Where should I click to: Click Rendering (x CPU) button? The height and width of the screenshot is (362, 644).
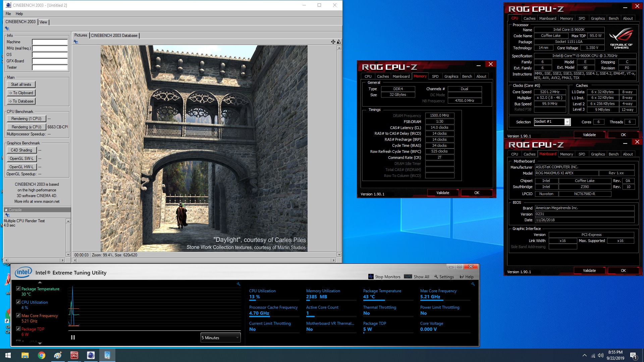tap(26, 127)
